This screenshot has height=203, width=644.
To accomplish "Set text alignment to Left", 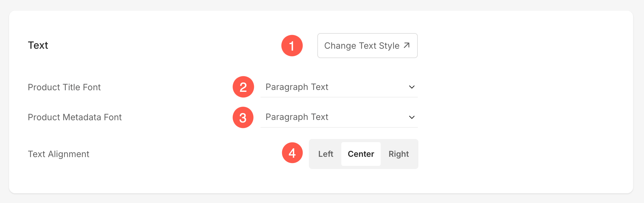I will click(326, 154).
